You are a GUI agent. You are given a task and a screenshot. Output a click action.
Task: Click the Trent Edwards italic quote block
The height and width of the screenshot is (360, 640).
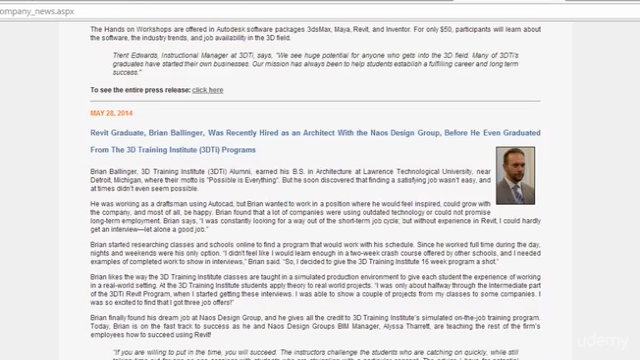pyautogui.click(x=316, y=64)
